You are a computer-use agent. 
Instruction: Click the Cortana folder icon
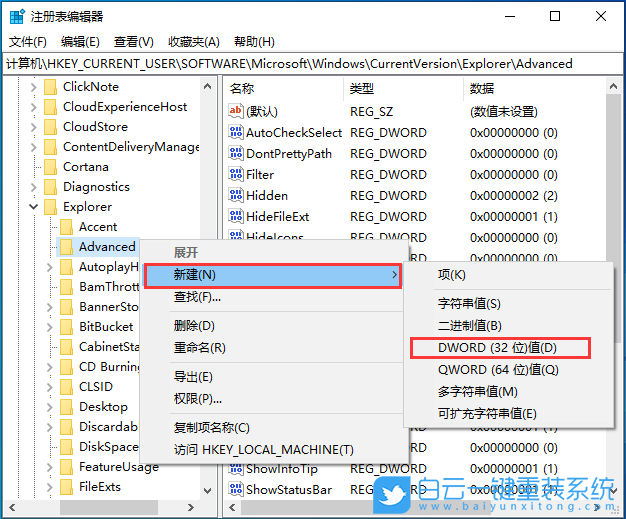tap(50, 166)
